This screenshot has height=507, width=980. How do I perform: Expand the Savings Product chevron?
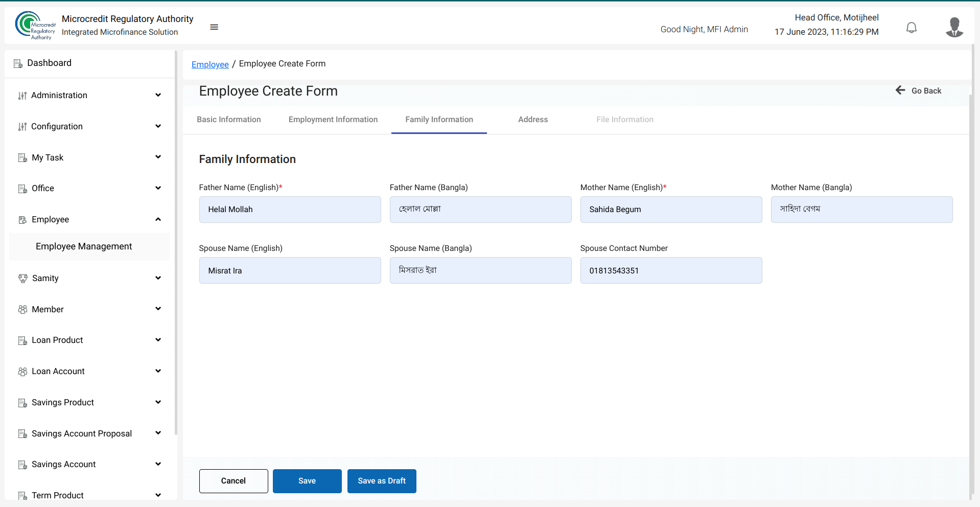click(x=158, y=402)
